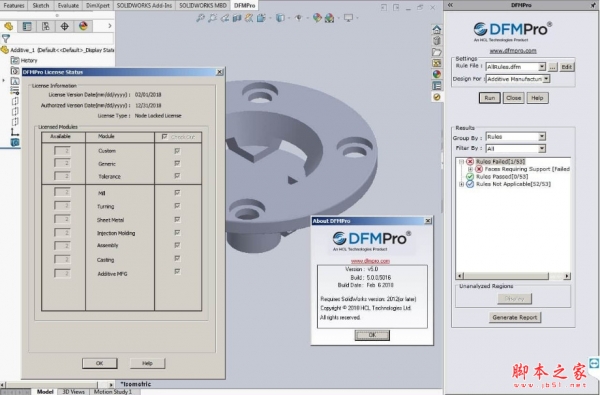The width and height of the screenshot is (600, 395).
Task: Click the browse '...' button for Rule File
Action: pyautogui.click(x=553, y=67)
